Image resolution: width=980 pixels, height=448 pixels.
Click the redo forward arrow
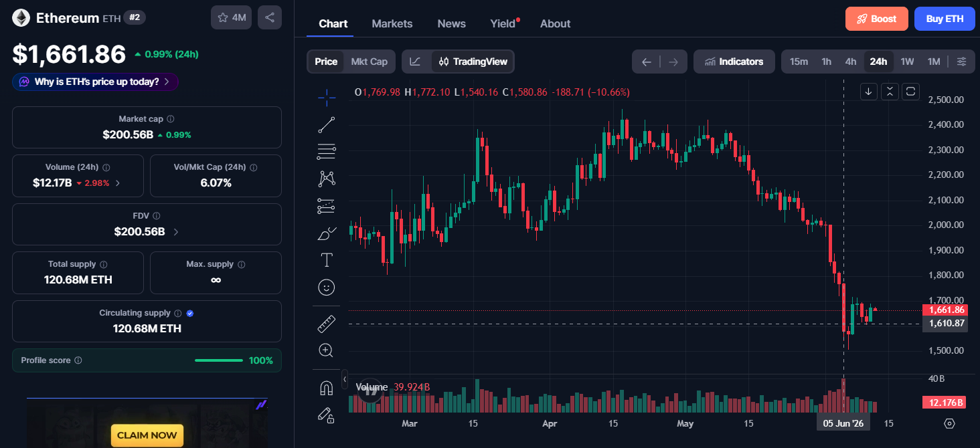pyautogui.click(x=673, y=62)
